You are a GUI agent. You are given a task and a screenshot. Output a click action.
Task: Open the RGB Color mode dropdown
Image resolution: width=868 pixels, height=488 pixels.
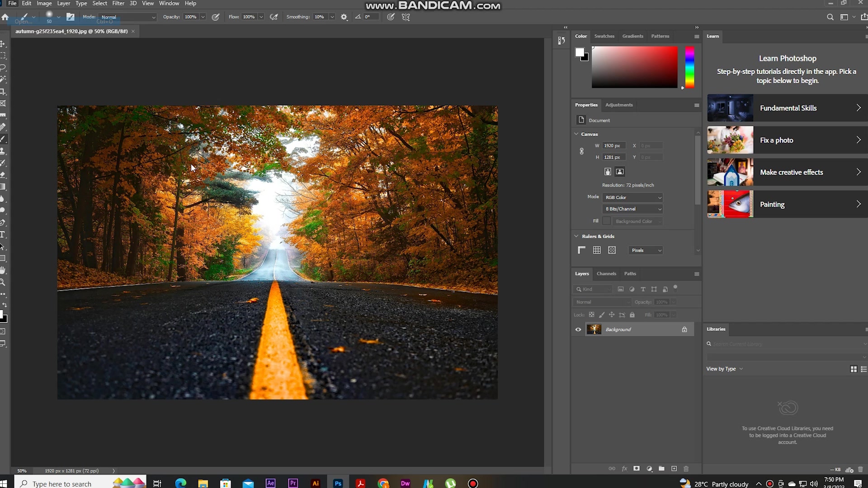pos(633,197)
